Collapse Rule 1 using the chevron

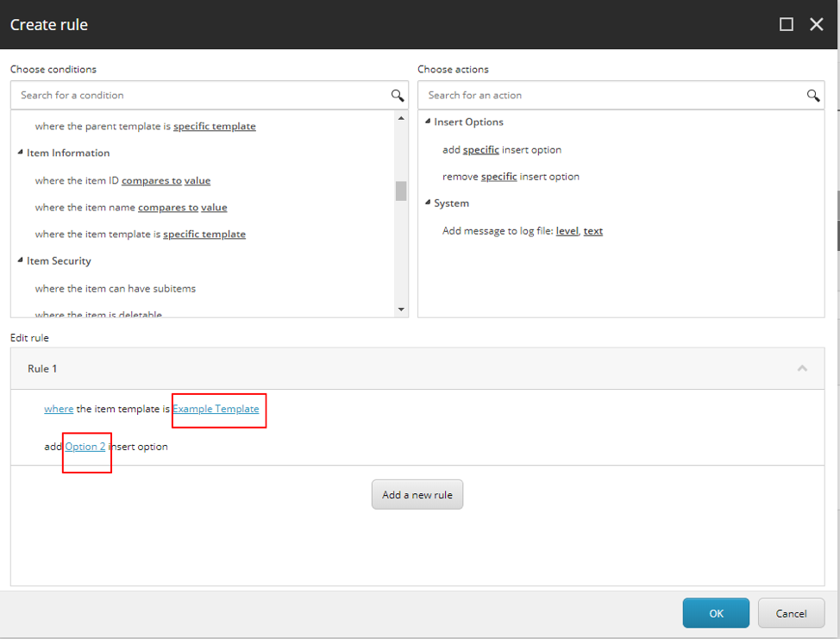[802, 368]
